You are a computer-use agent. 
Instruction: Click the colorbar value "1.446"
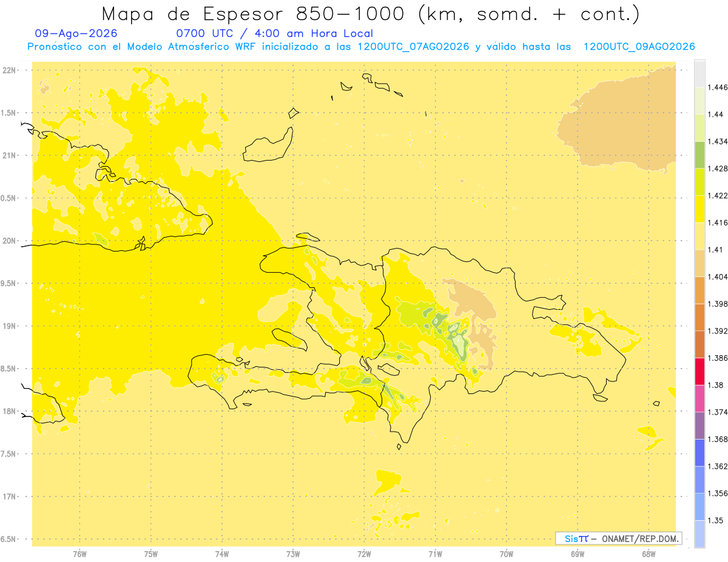(x=718, y=87)
